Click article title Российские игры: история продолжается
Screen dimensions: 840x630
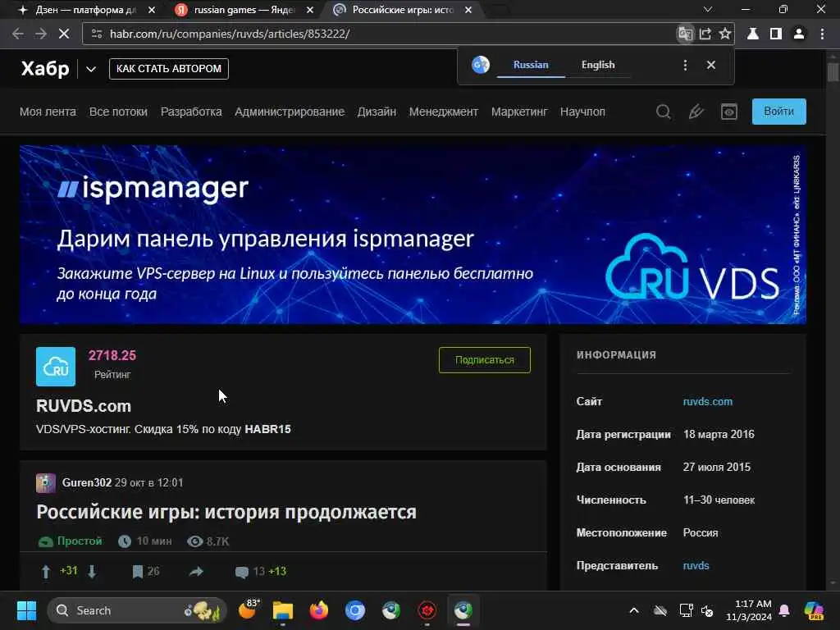pyautogui.click(x=226, y=512)
